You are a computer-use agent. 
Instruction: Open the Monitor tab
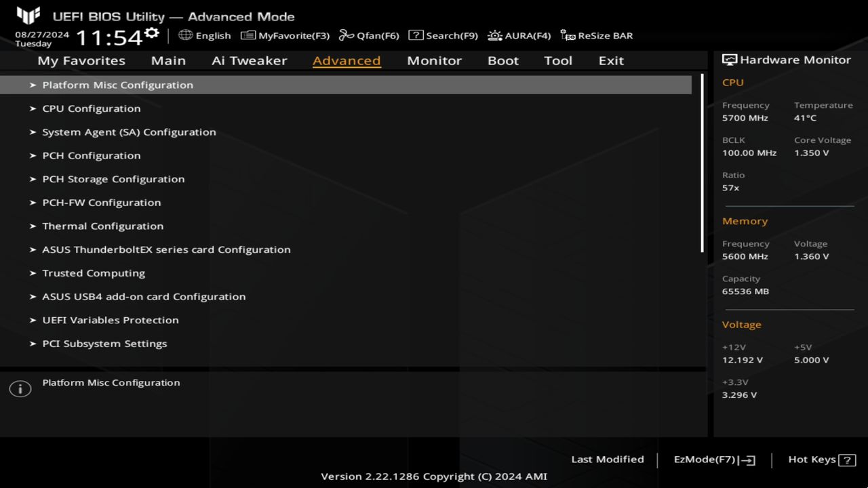point(434,60)
